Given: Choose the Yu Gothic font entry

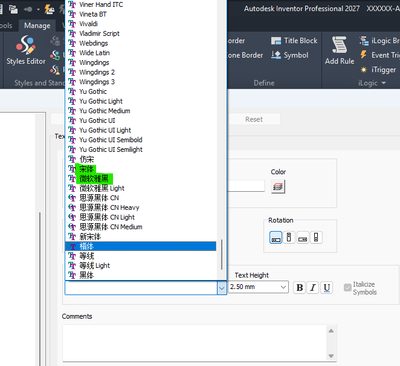Looking at the screenshot, I should point(140,92).
